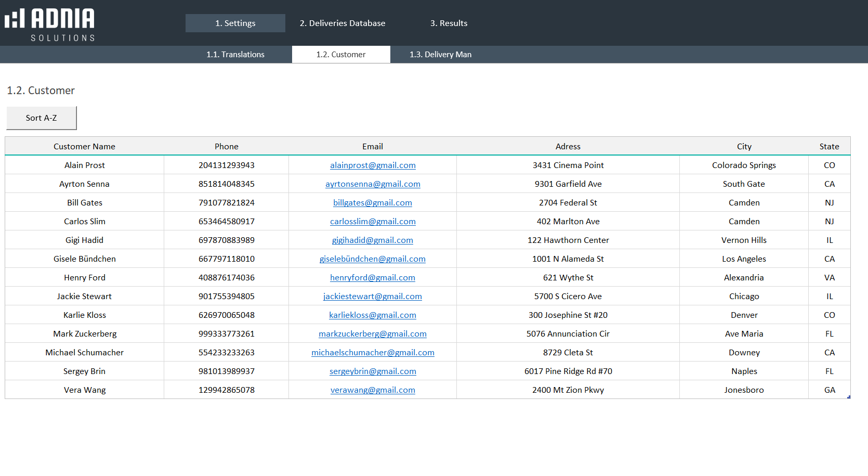Open alainprost@gmail.com email link
Screen dimensions: 868x476
(x=373, y=165)
